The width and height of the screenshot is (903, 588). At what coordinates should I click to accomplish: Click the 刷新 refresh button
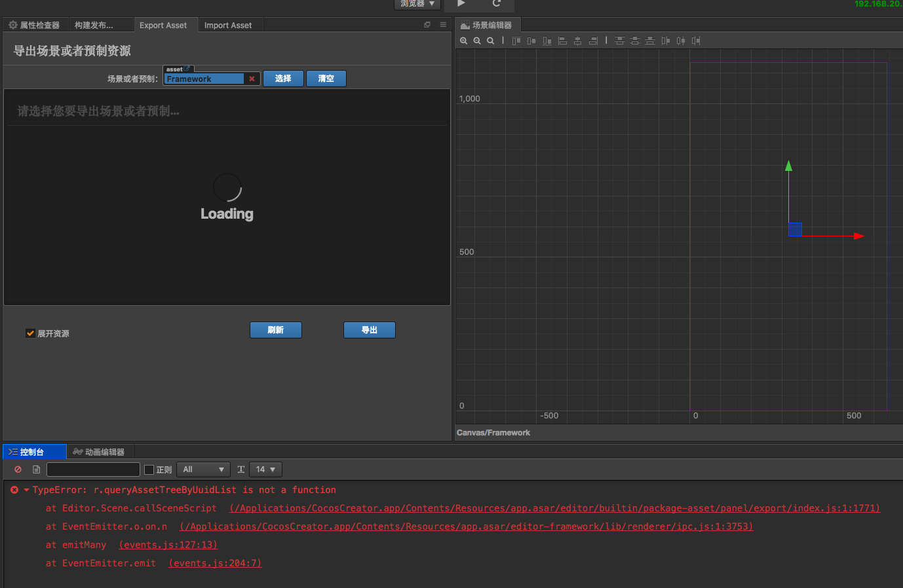coord(276,330)
